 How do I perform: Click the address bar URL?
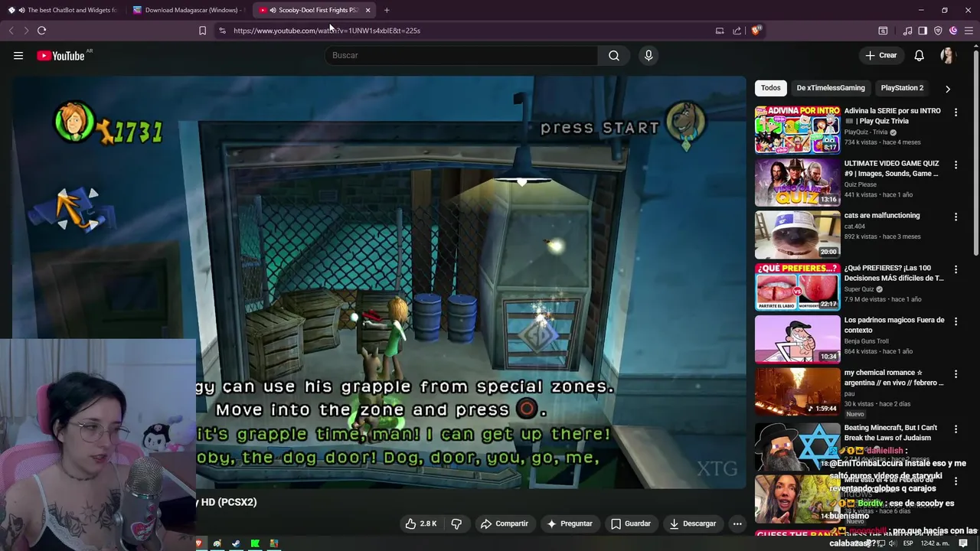pyautogui.click(x=327, y=31)
